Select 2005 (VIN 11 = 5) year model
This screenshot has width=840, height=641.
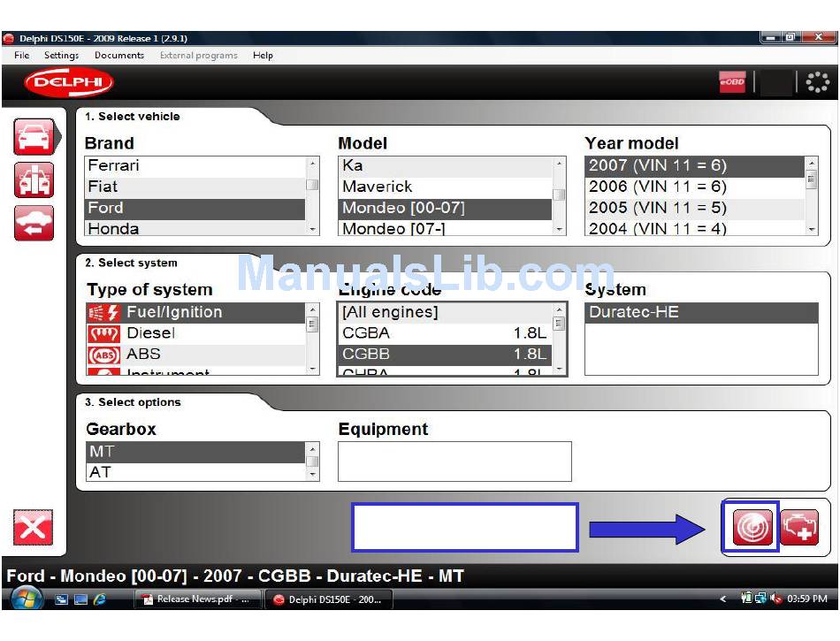[657, 208]
